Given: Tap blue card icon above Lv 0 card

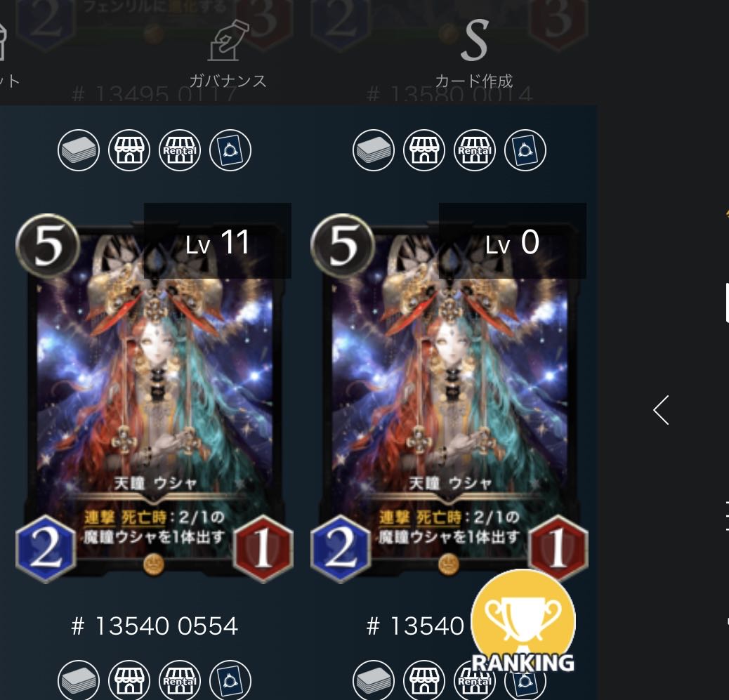Looking at the screenshot, I should (525, 150).
